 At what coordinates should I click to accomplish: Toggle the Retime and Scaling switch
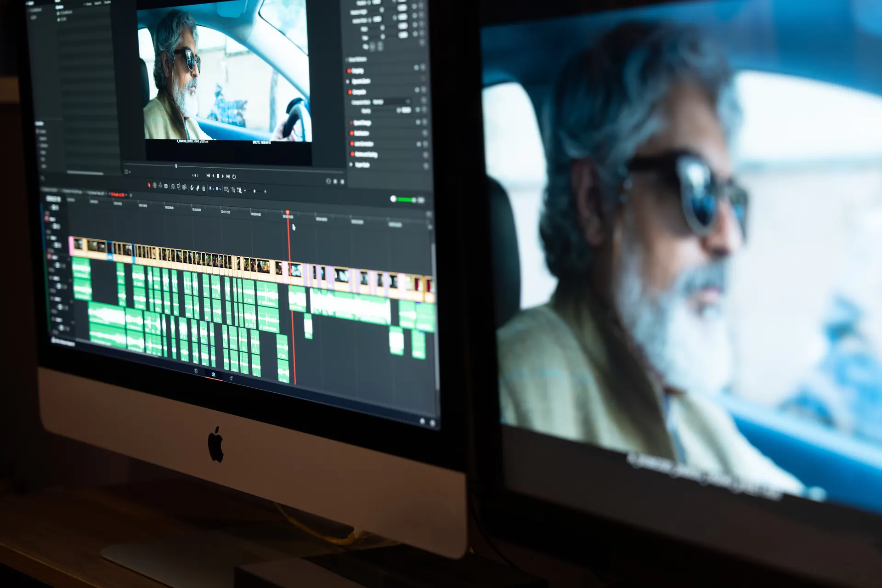click(352, 154)
